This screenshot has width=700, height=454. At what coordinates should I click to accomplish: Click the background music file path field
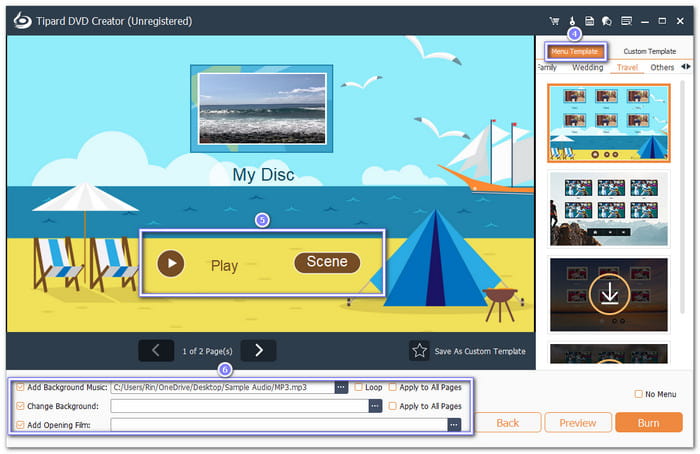pyautogui.click(x=222, y=387)
